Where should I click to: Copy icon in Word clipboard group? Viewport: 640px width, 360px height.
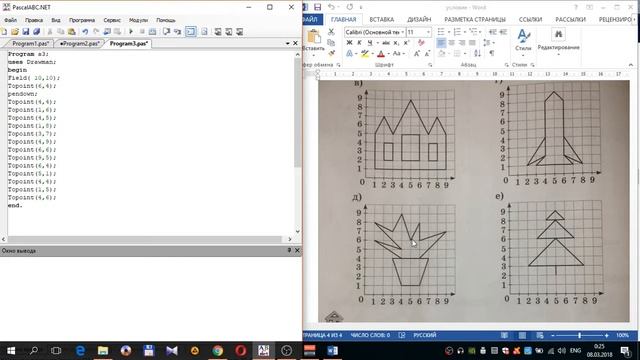coord(331,42)
